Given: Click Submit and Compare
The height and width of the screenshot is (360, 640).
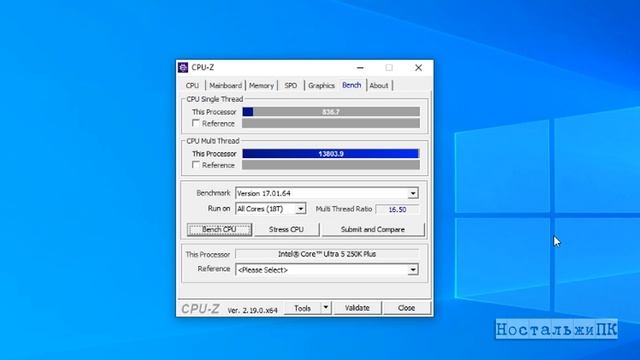Looking at the screenshot, I should pos(373,229).
